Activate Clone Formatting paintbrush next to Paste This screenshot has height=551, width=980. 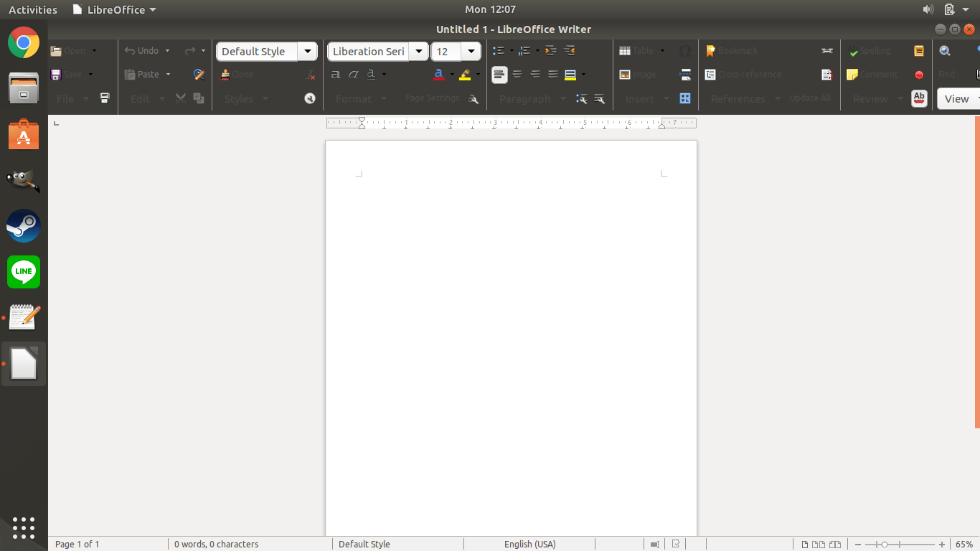[x=199, y=75]
